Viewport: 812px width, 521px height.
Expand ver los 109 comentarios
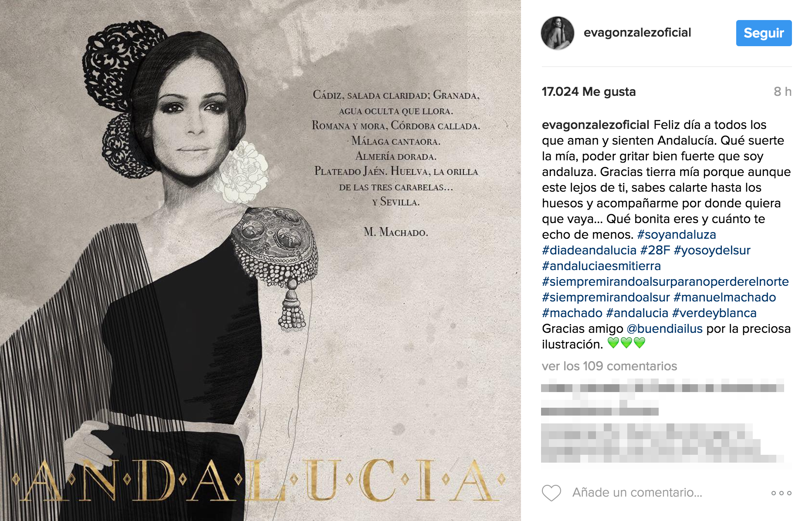[x=609, y=366]
